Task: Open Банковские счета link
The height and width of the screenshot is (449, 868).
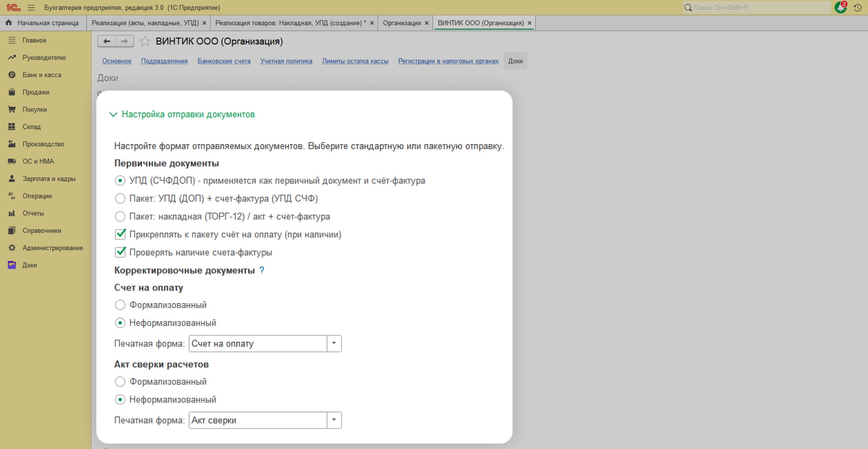Action: 224,61
